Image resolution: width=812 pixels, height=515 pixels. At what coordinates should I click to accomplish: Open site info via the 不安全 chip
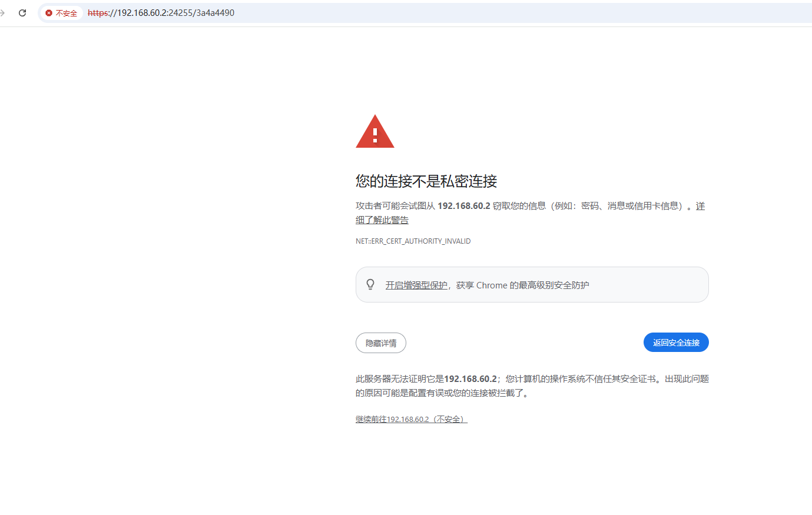pos(66,13)
